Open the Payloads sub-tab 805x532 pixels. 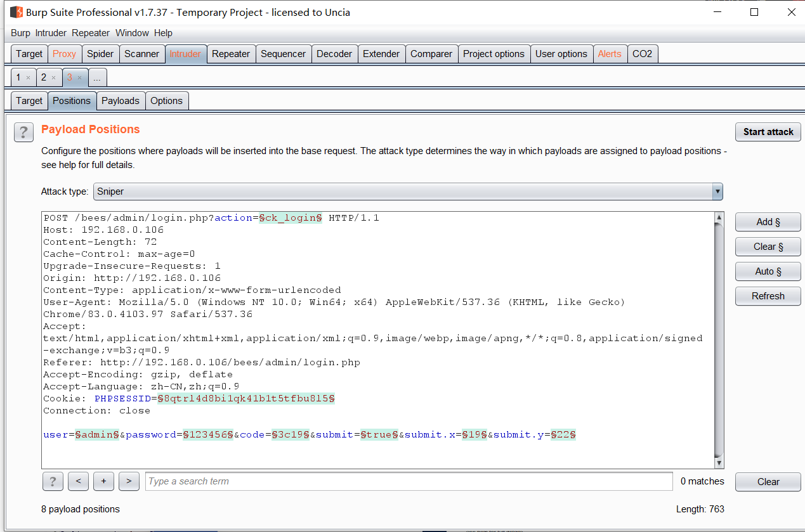121,100
